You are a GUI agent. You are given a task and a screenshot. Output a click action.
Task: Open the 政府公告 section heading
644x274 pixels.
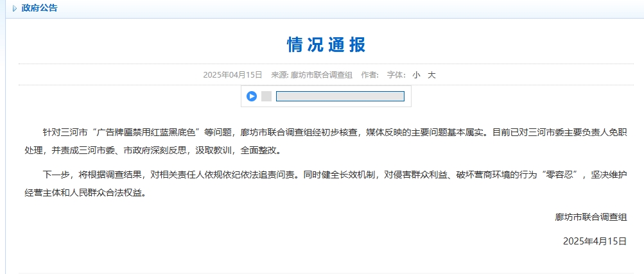(39, 8)
